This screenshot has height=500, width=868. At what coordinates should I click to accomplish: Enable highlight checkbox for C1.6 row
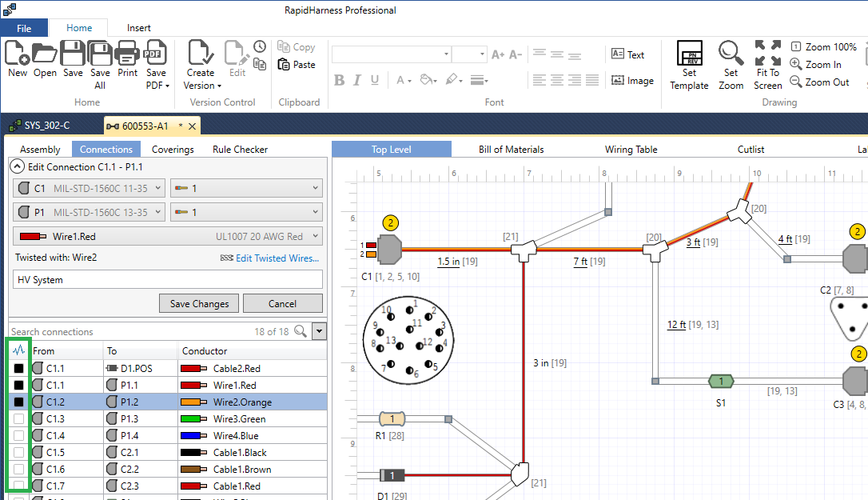[x=19, y=469]
